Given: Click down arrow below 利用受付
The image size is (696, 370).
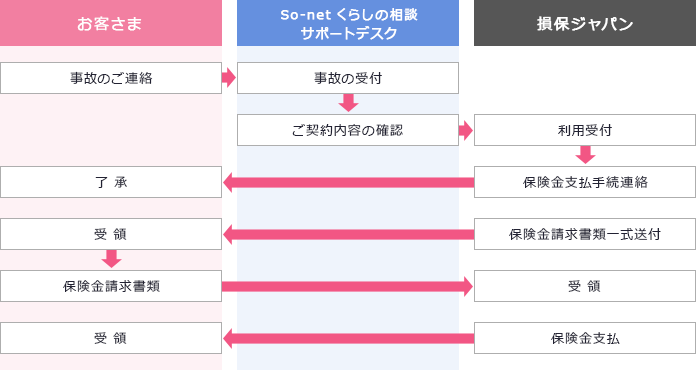Looking at the screenshot, I should tap(585, 155).
